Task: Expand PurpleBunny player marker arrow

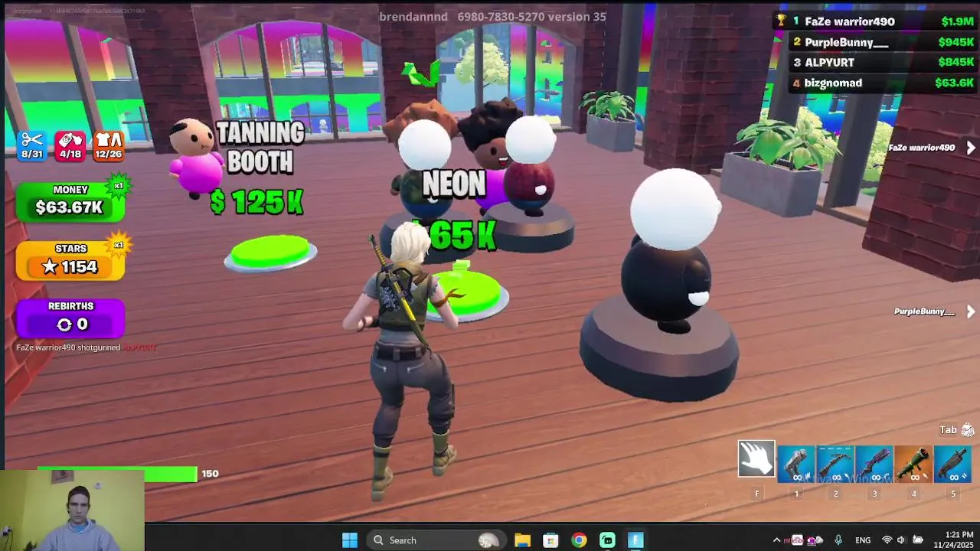Action: click(971, 311)
